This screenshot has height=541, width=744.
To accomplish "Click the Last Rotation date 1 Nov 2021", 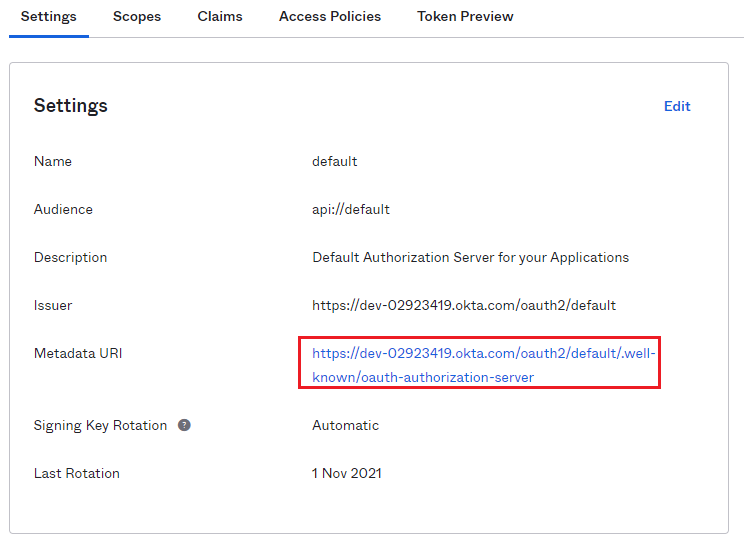I will (346, 473).
